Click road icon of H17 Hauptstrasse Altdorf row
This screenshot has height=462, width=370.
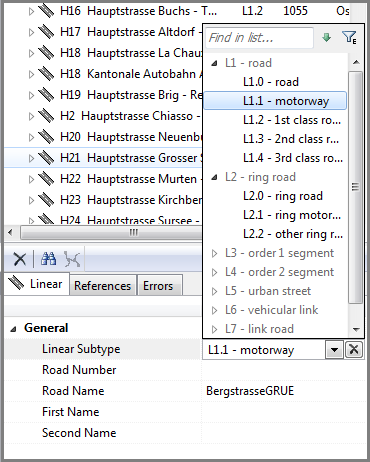(46, 32)
